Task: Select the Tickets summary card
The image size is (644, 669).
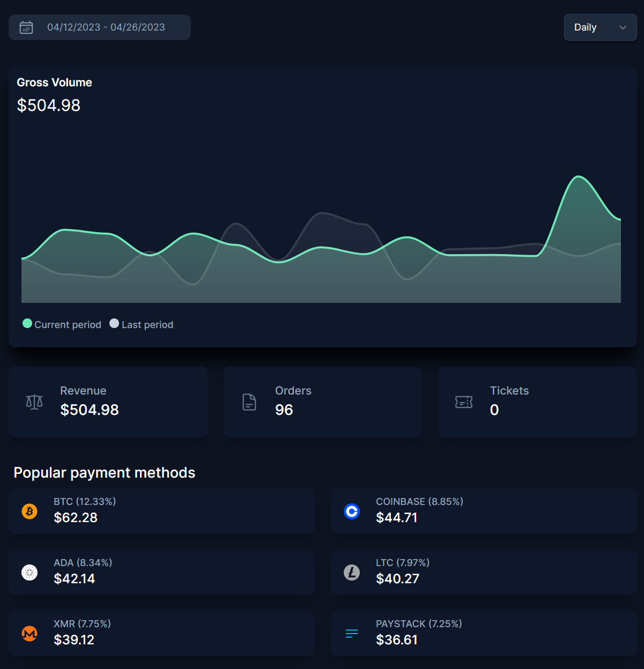Action: (x=537, y=402)
